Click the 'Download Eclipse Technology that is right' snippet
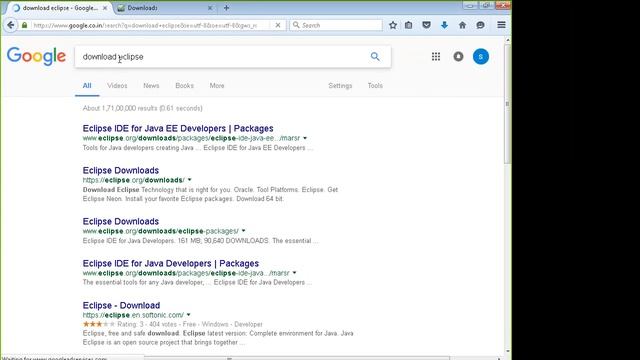This screenshot has height=360, width=640. 210,194
